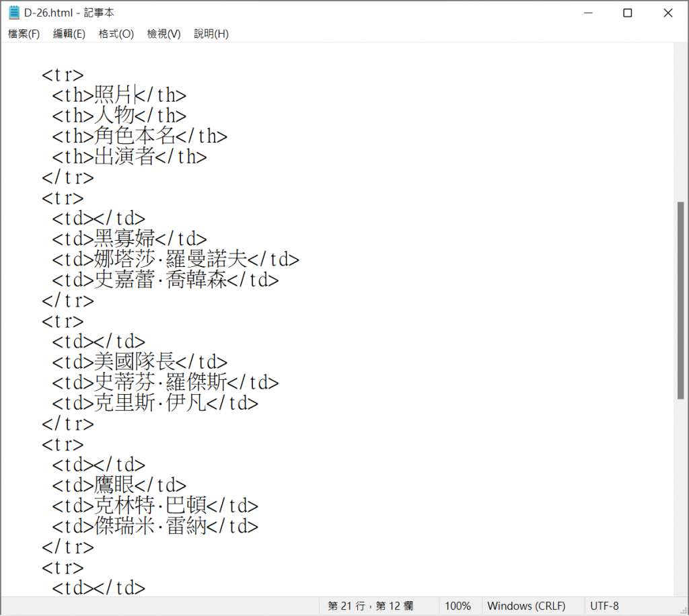Click the 黑寡婦 table cell line

[129, 239]
